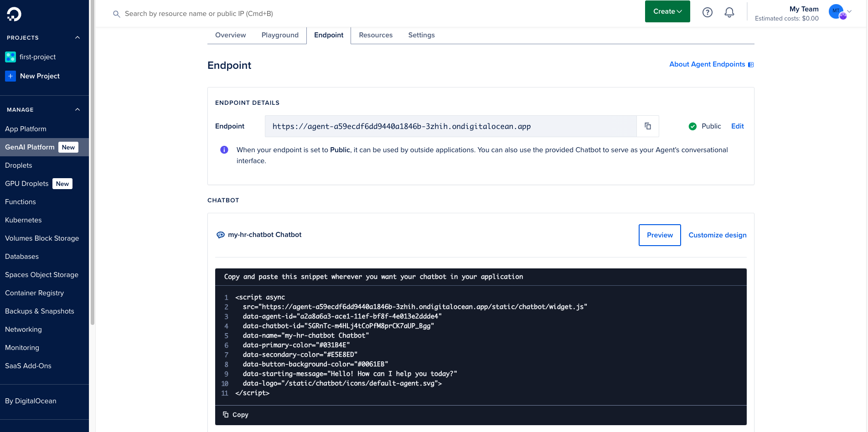Click the blue info icon in notice
868x432 pixels.
pyautogui.click(x=224, y=150)
